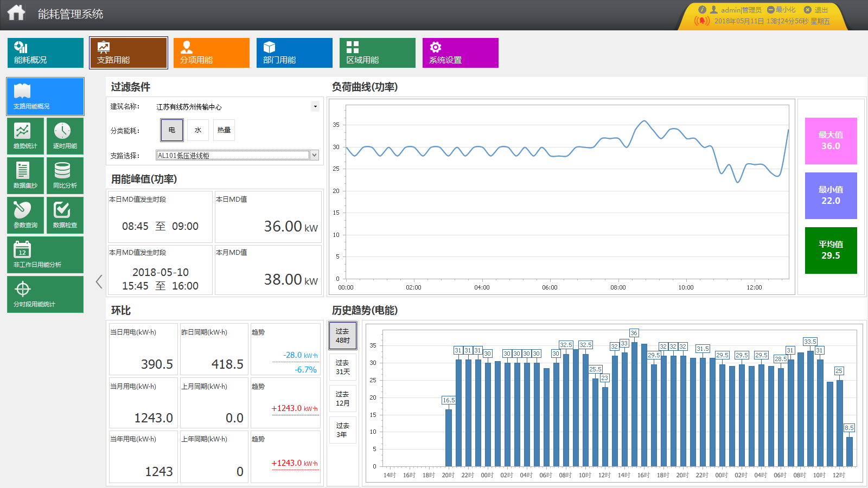Click 过去31天 history range button
This screenshot has width=868, height=488.
point(342,367)
